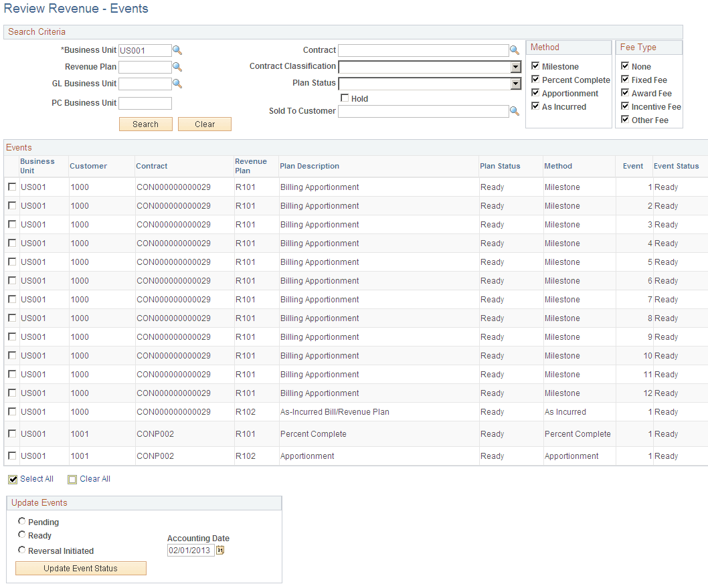Open the Accounting Date calendar picker
This screenshot has width=708, height=588.
pos(221,549)
